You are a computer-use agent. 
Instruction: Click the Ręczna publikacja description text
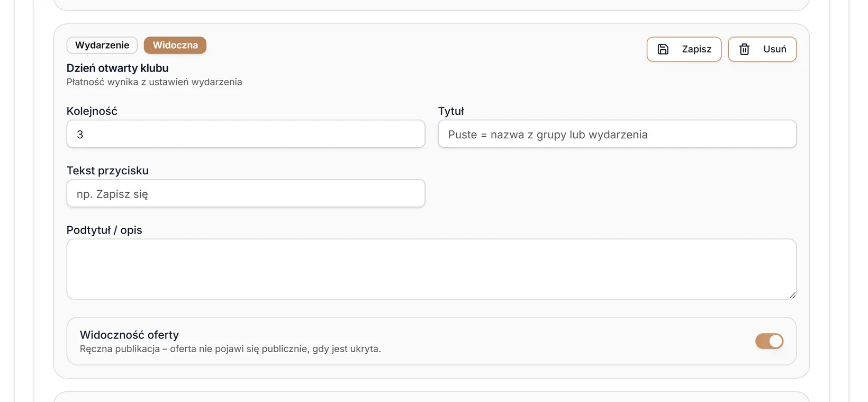click(x=230, y=349)
